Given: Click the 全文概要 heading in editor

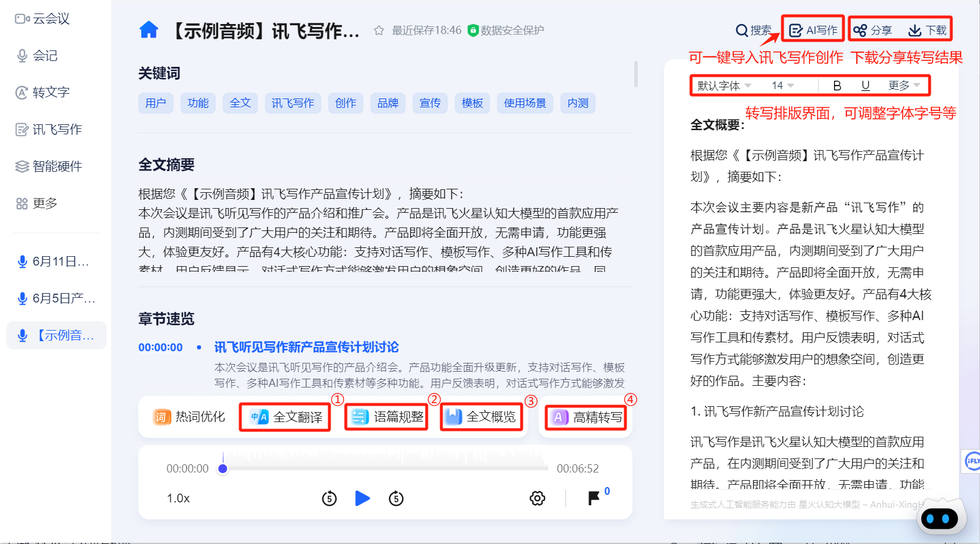Looking at the screenshot, I should [x=717, y=125].
